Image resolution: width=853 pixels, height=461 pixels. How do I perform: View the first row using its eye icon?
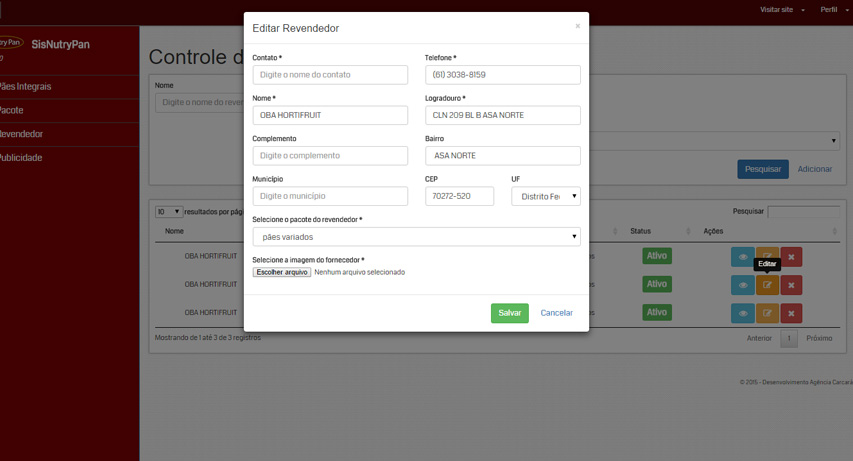tap(743, 257)
